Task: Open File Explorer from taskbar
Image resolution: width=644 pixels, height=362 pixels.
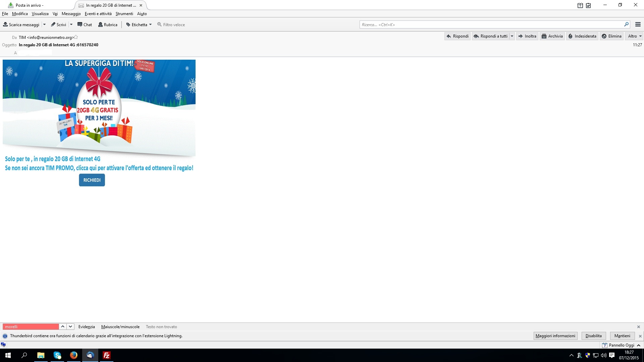Action: [41, 355]
